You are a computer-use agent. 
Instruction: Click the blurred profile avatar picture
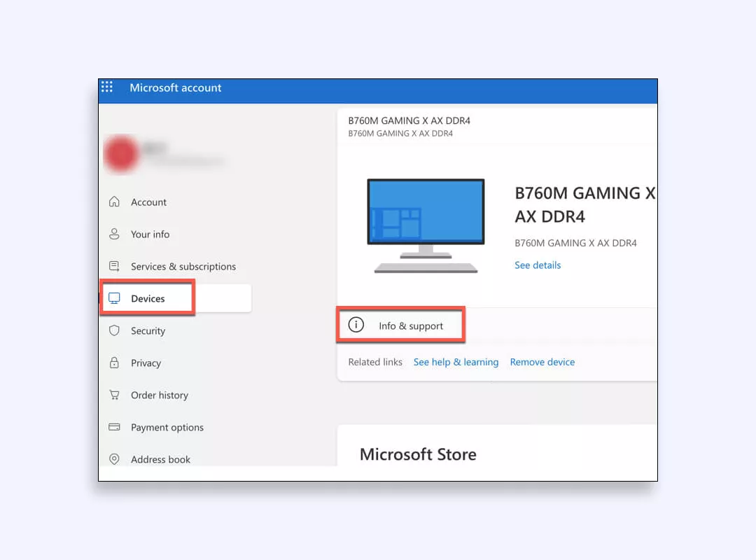[x=122, y=153]
